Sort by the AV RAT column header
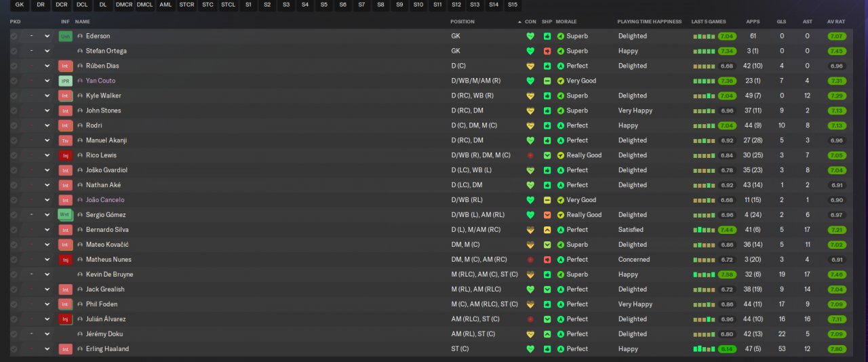This screenshot has width=868, height=362. [x=835, y=22]
